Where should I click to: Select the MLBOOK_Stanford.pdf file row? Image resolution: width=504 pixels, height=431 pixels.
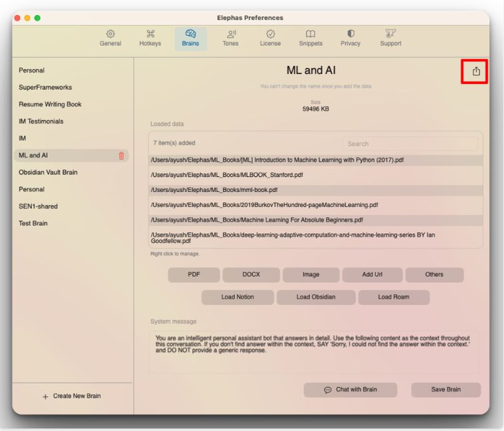point(226,175)
